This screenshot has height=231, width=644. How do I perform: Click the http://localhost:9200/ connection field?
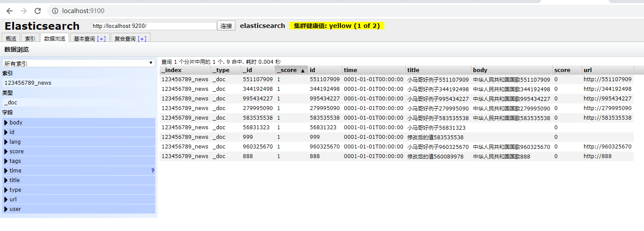154,26
